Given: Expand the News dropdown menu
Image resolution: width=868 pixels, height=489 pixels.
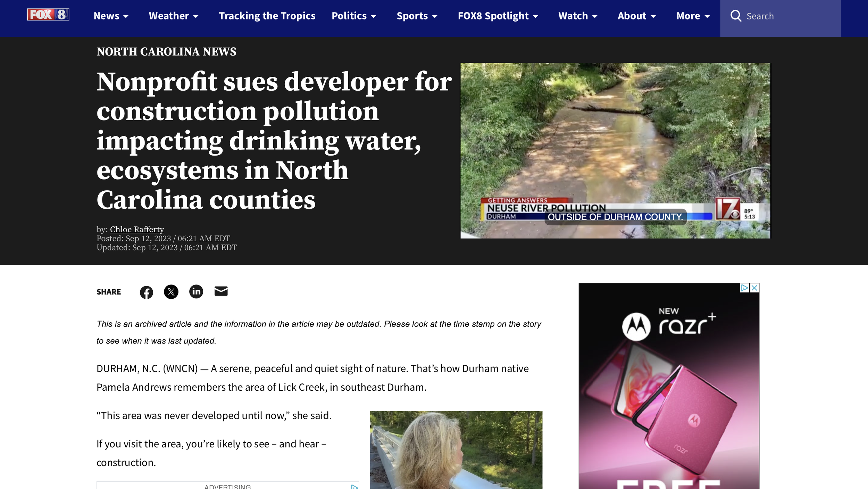Looking at the screenshot, I should [111, 16].
